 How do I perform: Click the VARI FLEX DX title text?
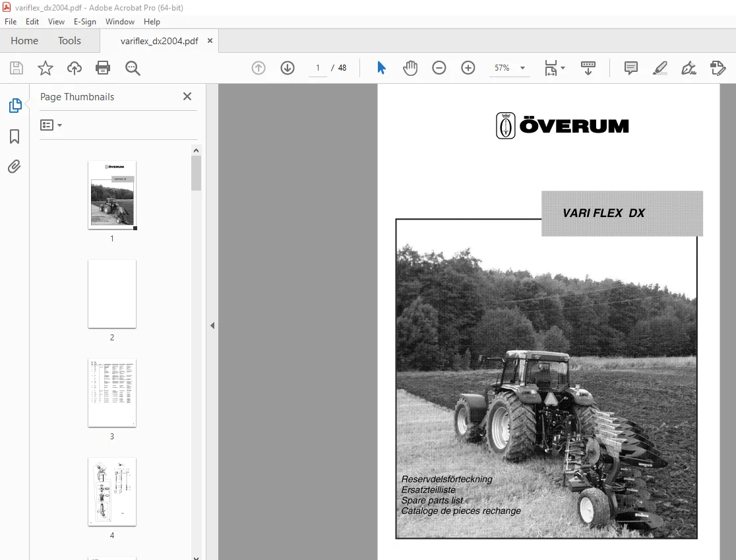click(x=603, y=213)
